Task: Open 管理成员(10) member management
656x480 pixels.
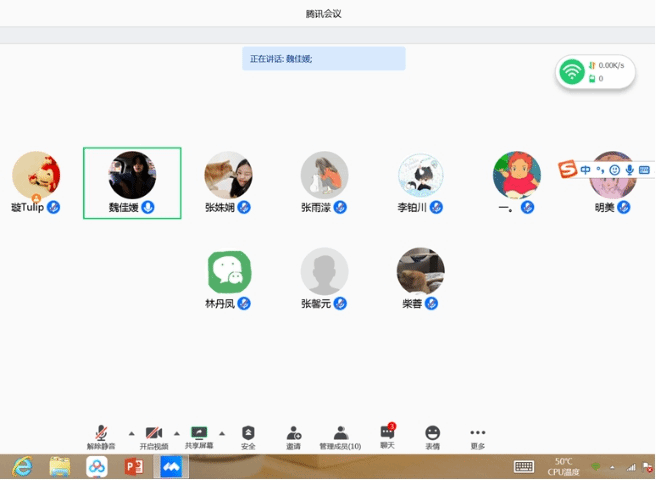Action: tap(340, 433)
